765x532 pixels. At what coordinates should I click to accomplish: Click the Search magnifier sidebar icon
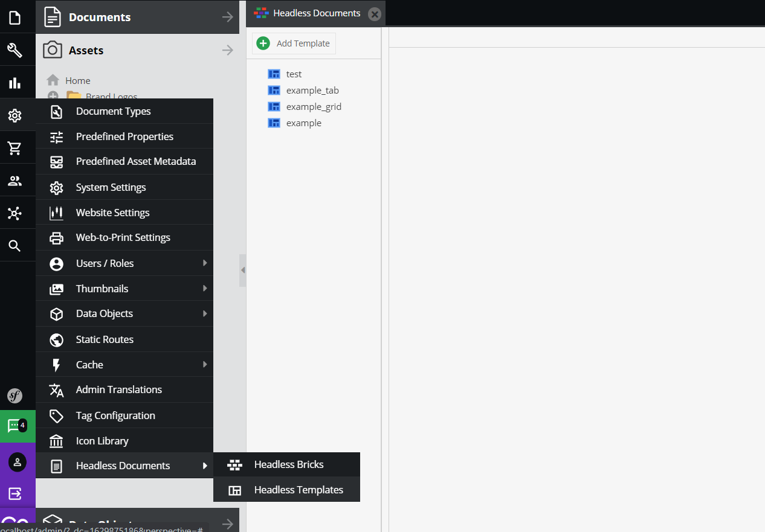pyautogui.click(x=15, y=246)
